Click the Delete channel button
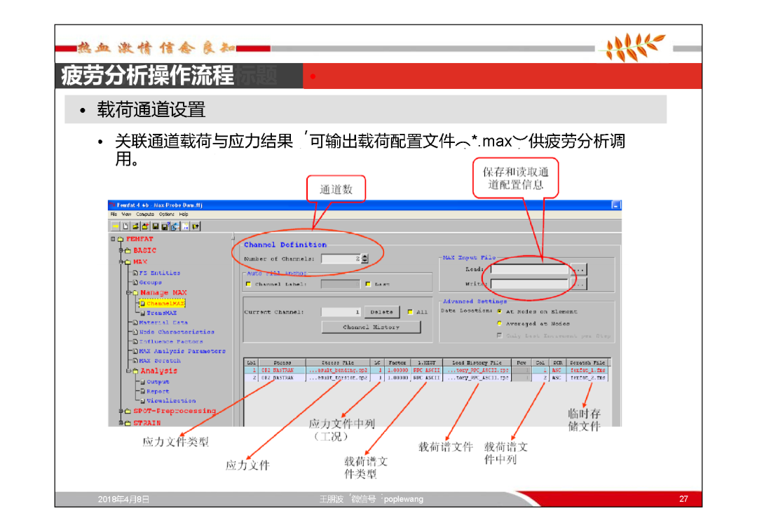Viewport: 757px width, 532px height. [x=382, y=313]
